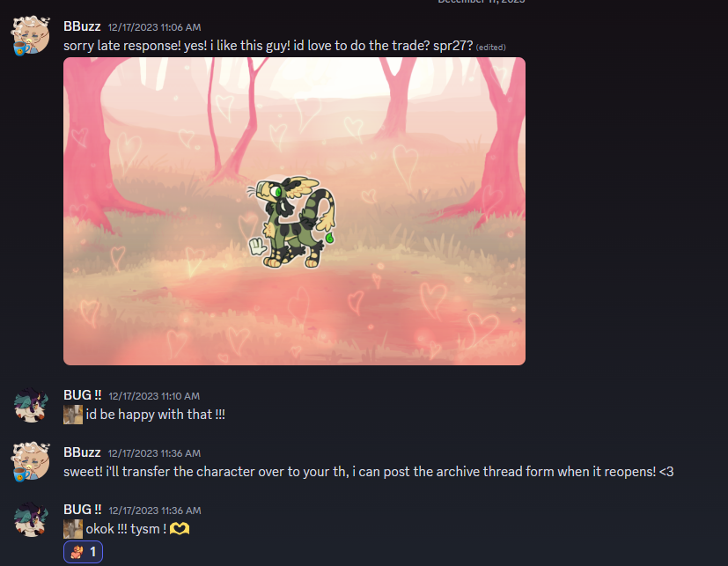
Task: Click the yellow heart-hands emoji after "tysm"
Action: coord(180,529)
